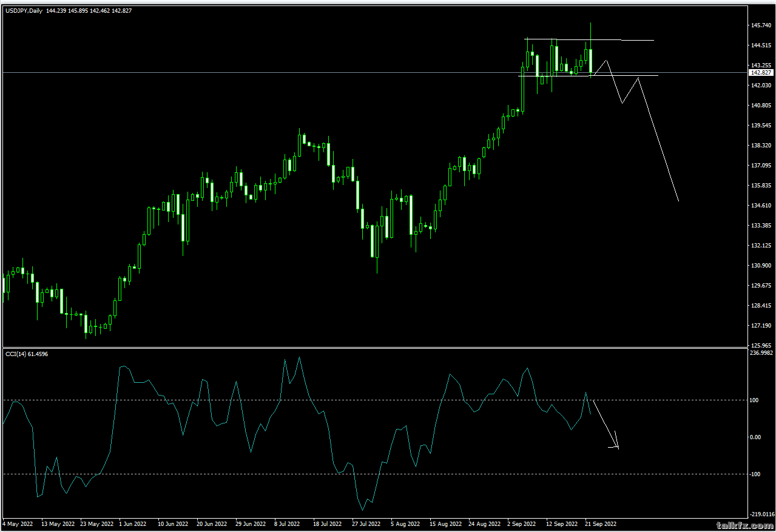Click the 125.965 price axis label
Screen dimensions: 776x532
pos(761,345)
